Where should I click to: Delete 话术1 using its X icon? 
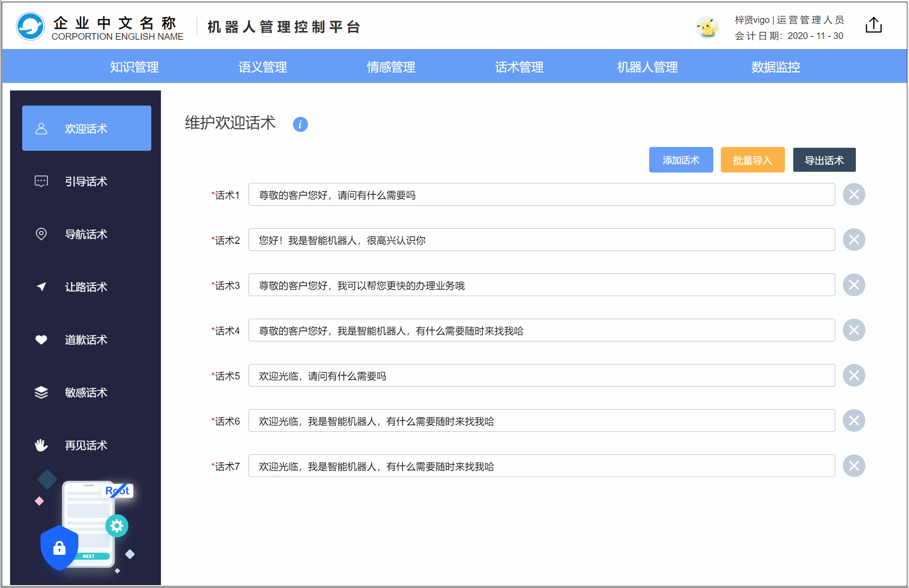(x=854, y=195)
